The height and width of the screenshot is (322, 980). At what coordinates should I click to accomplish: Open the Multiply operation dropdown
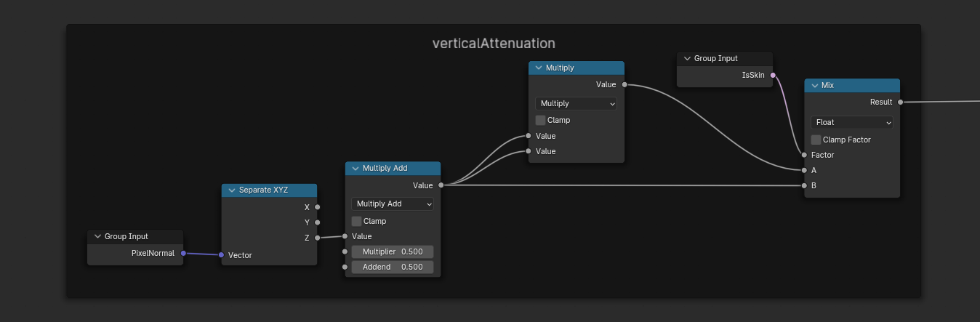tap(576, 104)
